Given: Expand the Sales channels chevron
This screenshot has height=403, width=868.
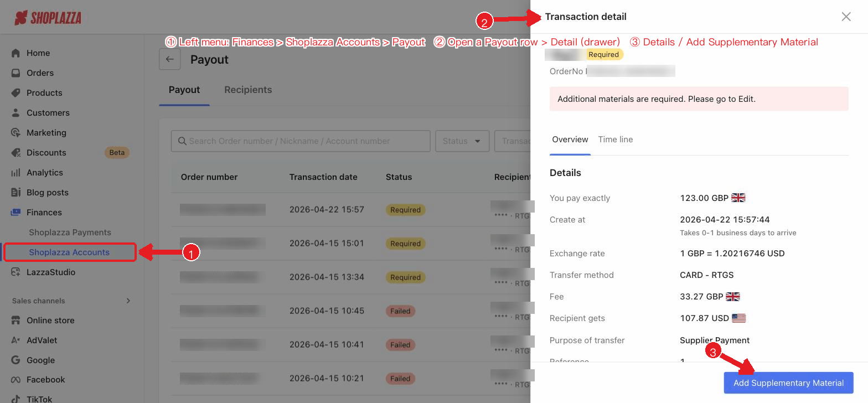Looking at the screenshot, I should click(128, 301).
